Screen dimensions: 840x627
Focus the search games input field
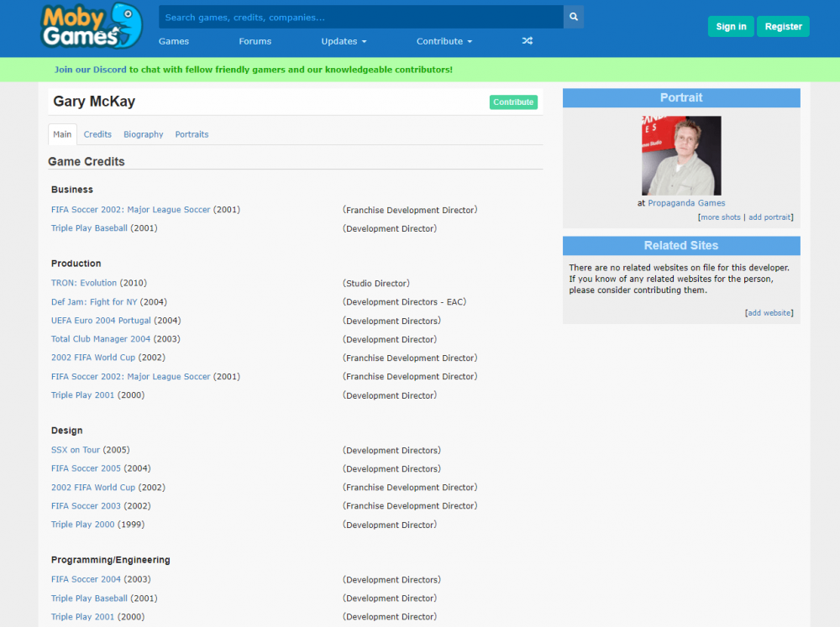point(361,17)
